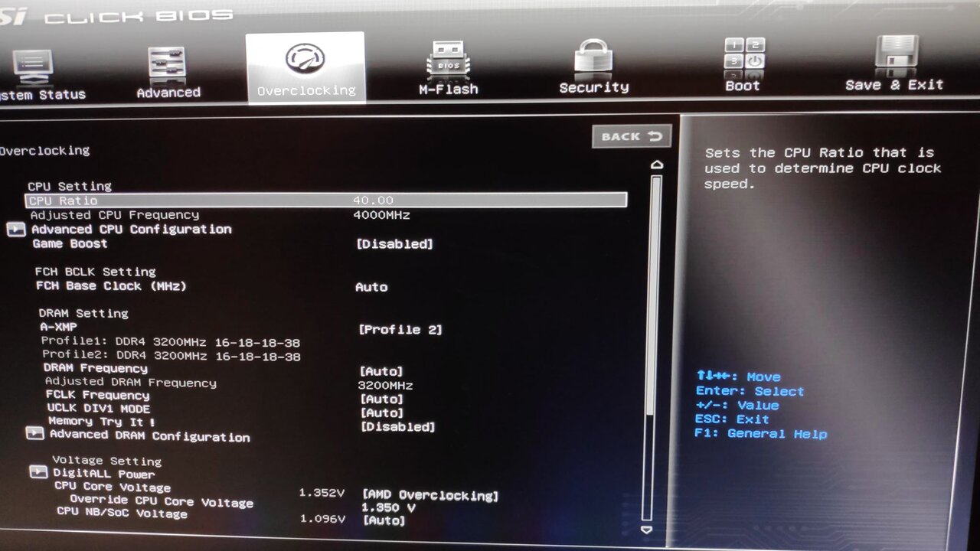The height and width of the screenshot is (551, 980).
Task: Change A-XMP [Profile 2] value
Action: point(400,330)
